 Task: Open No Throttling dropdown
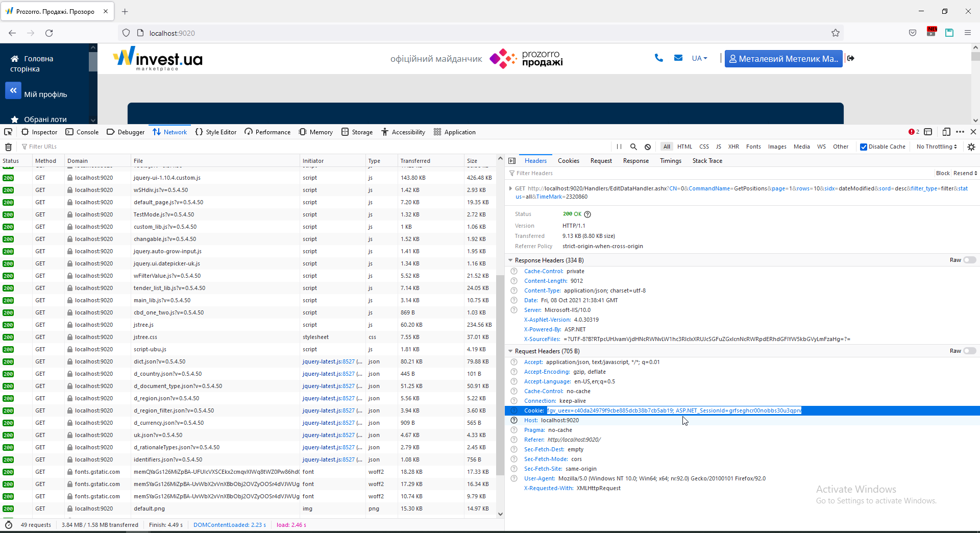tap(937, 147)
